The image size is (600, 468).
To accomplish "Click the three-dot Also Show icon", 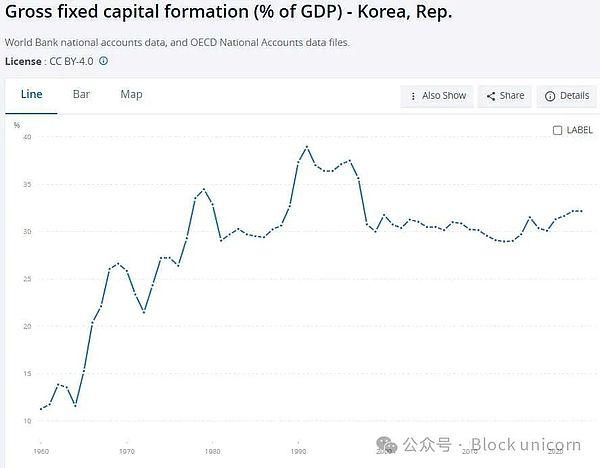I will [413, 96].
